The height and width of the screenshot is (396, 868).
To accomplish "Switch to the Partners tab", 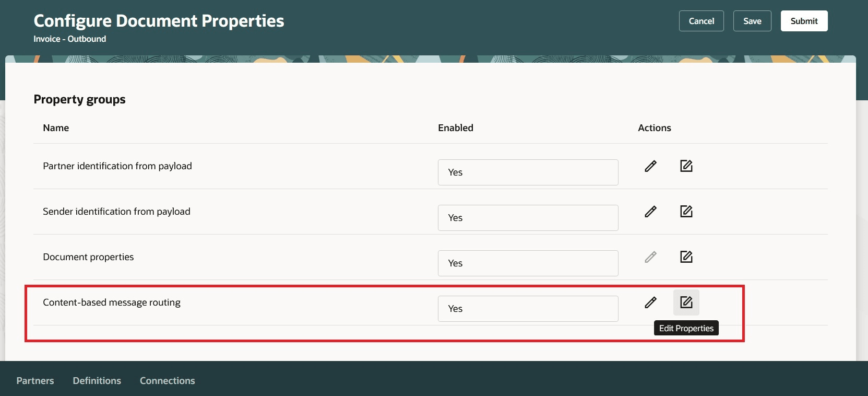I will point(34,381).
